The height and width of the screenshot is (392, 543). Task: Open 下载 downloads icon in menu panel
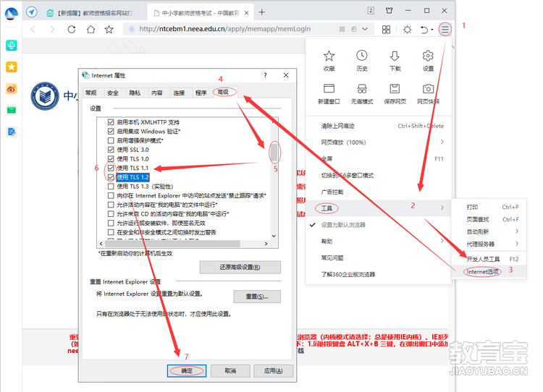click(395, 56)
